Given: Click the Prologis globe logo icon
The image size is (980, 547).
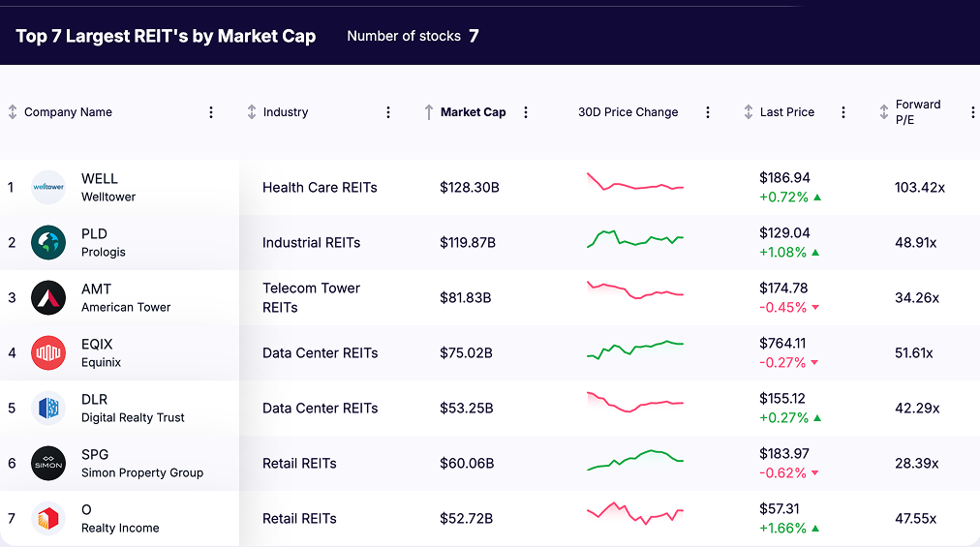Looking at the screenshot, I should (x=47, y=242).
